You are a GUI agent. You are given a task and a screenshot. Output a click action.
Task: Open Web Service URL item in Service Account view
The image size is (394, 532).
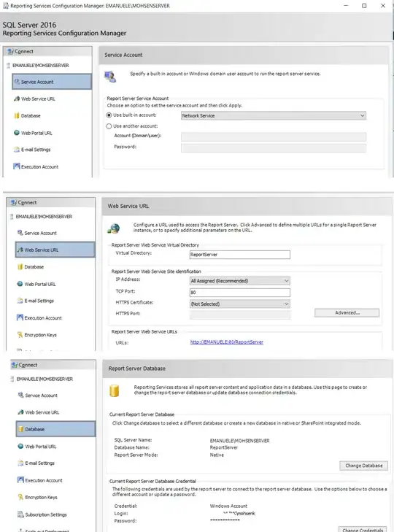click(34, 99)
